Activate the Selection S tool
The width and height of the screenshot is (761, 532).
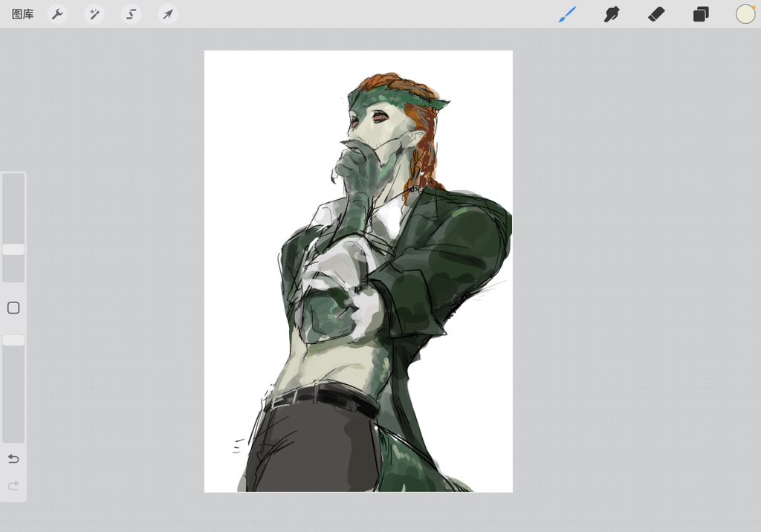[x=131, y=15]
